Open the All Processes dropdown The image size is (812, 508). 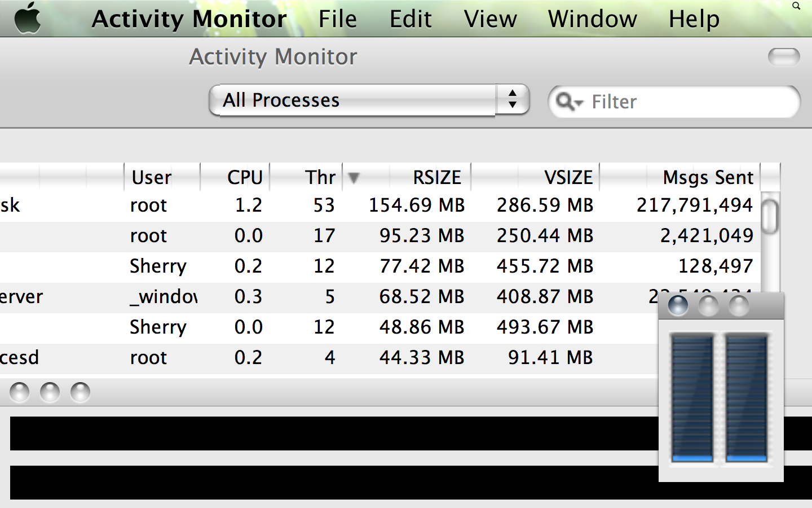click(369, 100)
